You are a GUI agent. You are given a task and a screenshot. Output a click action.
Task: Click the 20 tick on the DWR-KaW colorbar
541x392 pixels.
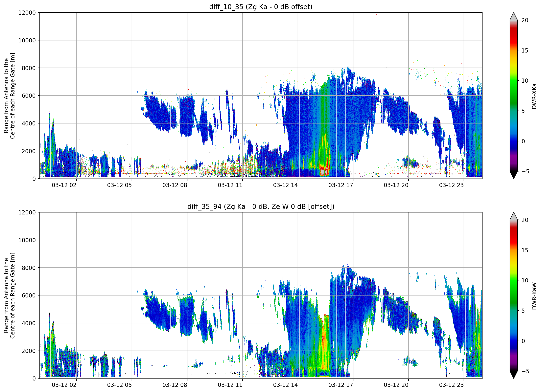pos(525,220)
